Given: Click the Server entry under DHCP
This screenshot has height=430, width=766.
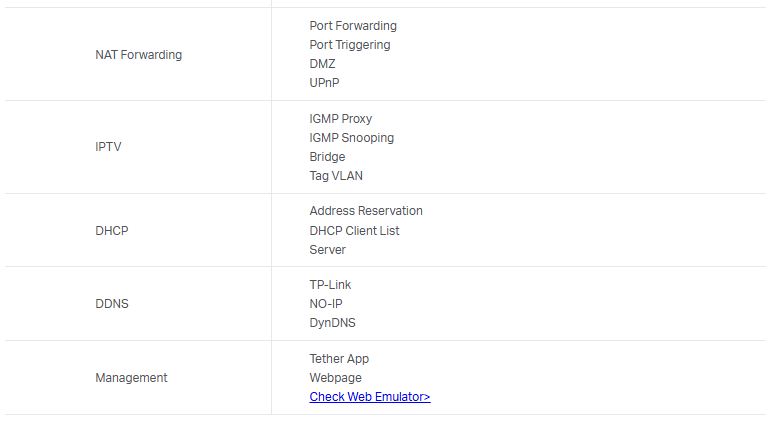Looking at the screenshot, I should click(327, 250).
